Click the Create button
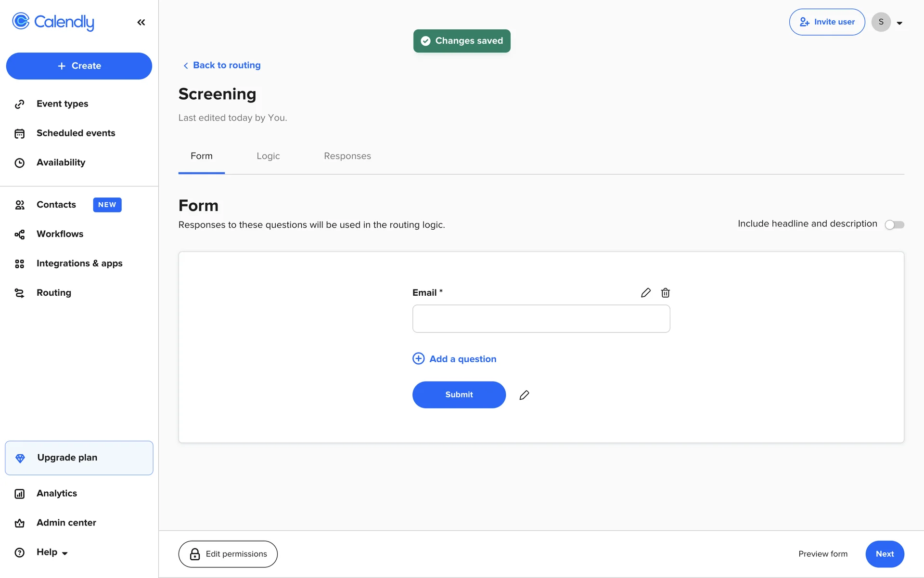This screenshot has height=578, width=924. pos(79,66)
